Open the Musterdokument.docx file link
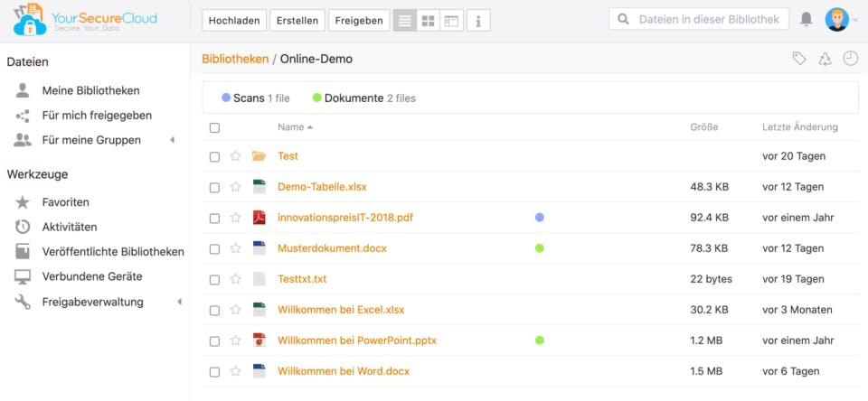Screen dimensions: 868x401 332,248
